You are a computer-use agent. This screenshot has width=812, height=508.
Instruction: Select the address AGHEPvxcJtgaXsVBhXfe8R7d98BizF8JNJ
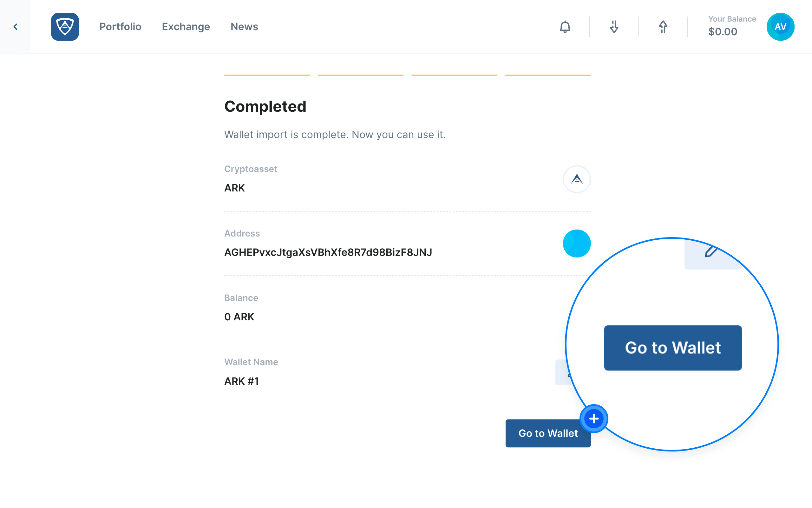pyautogui.click(x=328, y=252)
